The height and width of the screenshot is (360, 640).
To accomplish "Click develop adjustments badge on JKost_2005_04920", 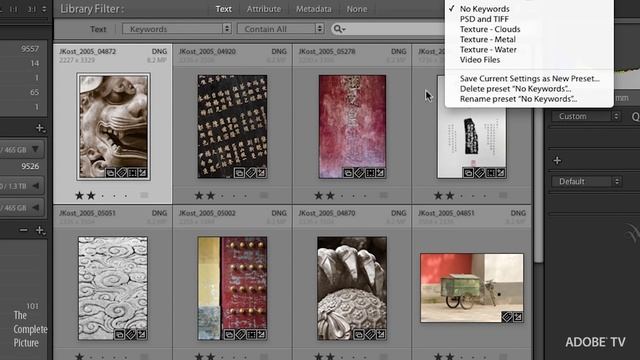I will pyautogui.click(x=261, y=173).
